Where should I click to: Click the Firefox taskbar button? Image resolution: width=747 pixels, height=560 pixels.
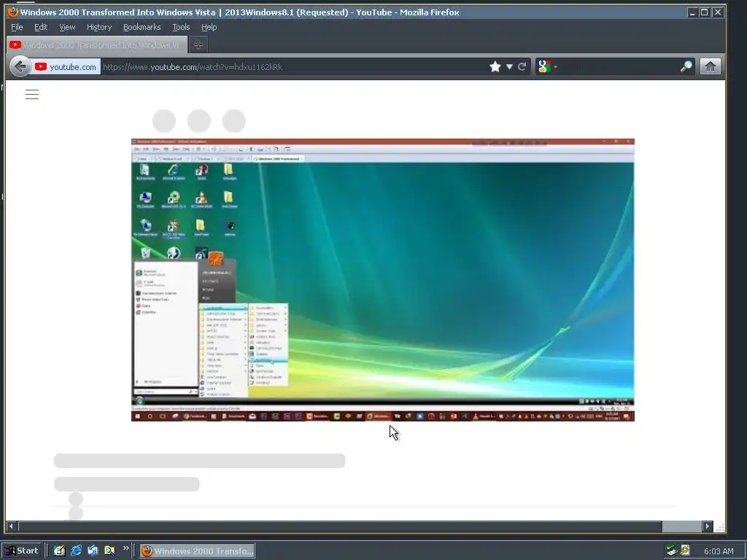tap(197, 551)
